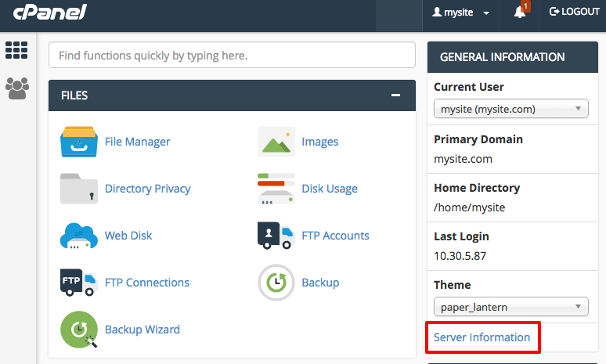Open User Manager people icon in sidebar
The height and width of the screenshot is (364, 606).
pos(16,88)
